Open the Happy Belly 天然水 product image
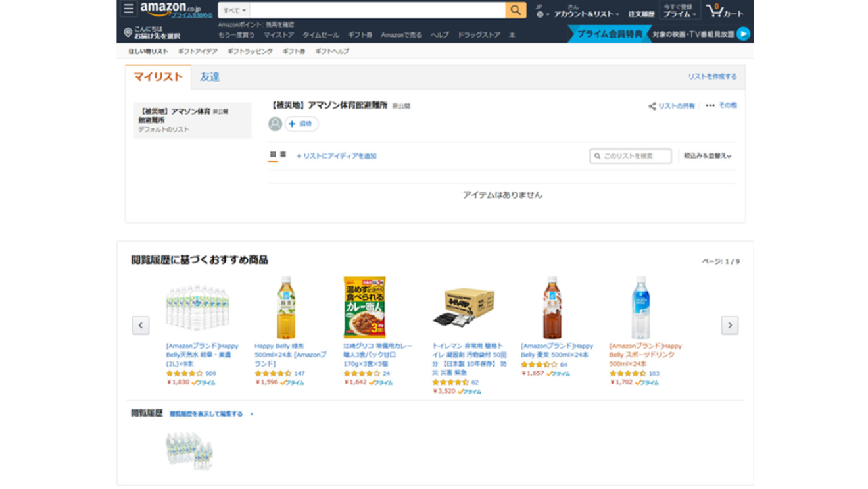This screenshot has height=489, width=868. [197, 307]
